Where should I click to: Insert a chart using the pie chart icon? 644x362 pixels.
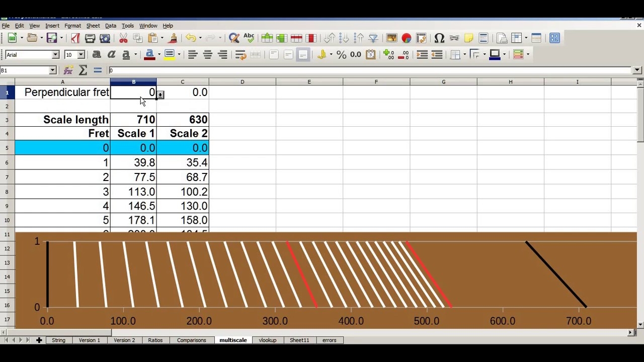click(407, 38)
